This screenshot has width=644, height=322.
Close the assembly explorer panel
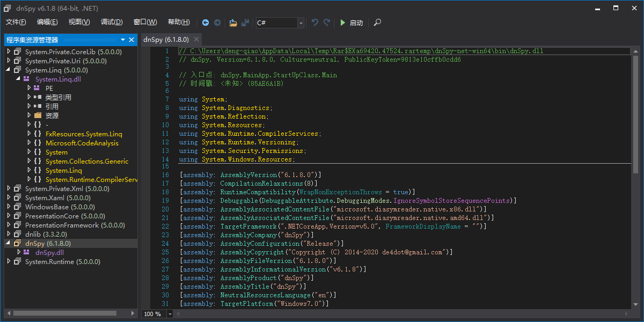pyautogui.click(x=131, y=40)
